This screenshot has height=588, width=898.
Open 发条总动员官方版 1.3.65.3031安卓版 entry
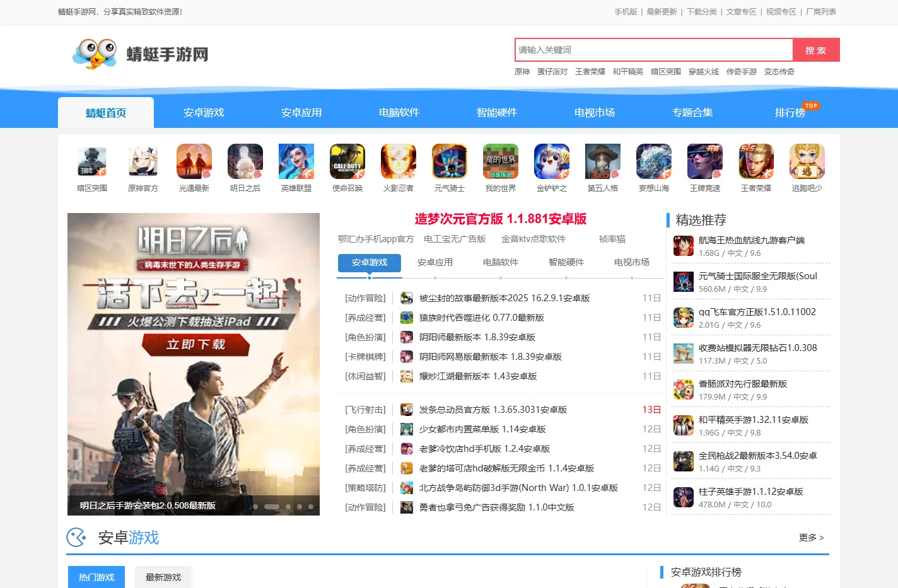pyautogui.click(x=493, y=410)
